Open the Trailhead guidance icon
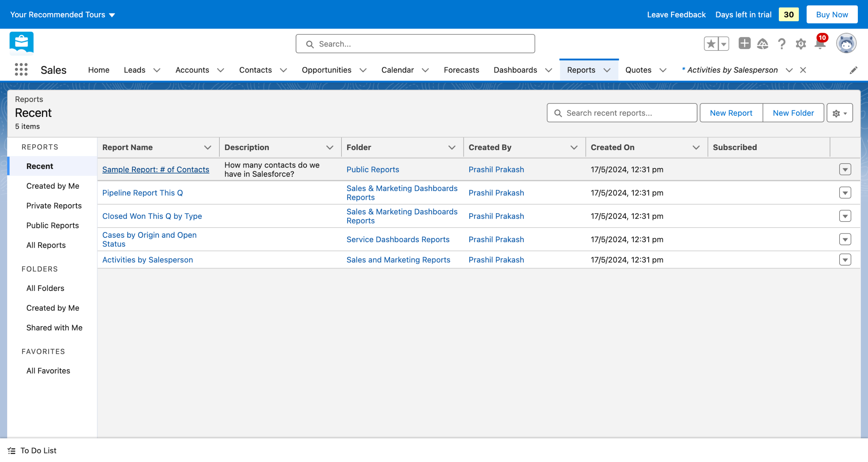This screenshot has width=868, height=462. coord(763,44)
